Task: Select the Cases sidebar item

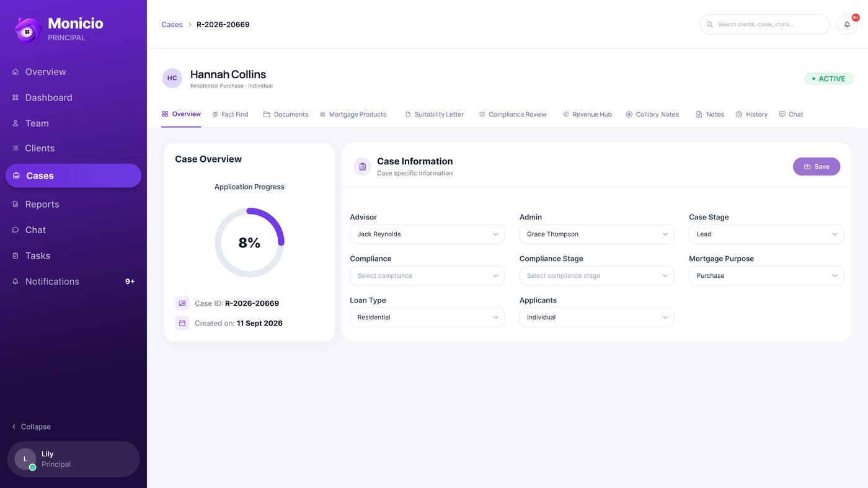Action: click(x=73, y=175)
